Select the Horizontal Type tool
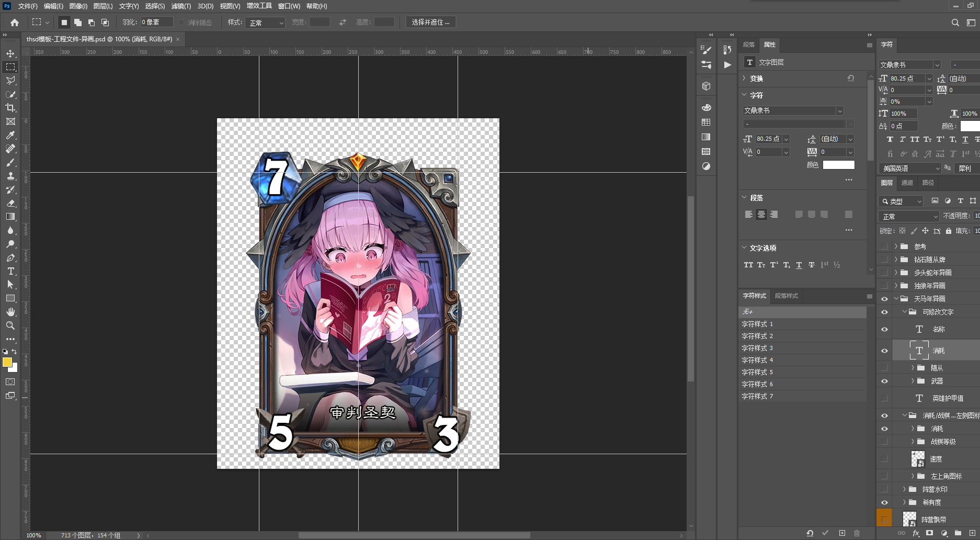Image resolution: width=980 pixels, height=540 pixels. [10, 271]
